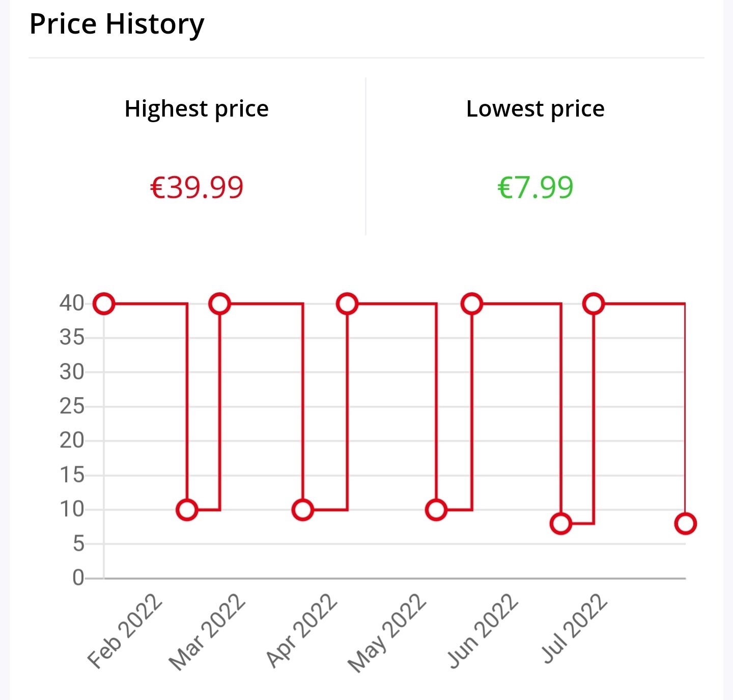This screenshot has width=733, height=700.
Task: Tap the Lowest price label
Action: tap(535, 109)
